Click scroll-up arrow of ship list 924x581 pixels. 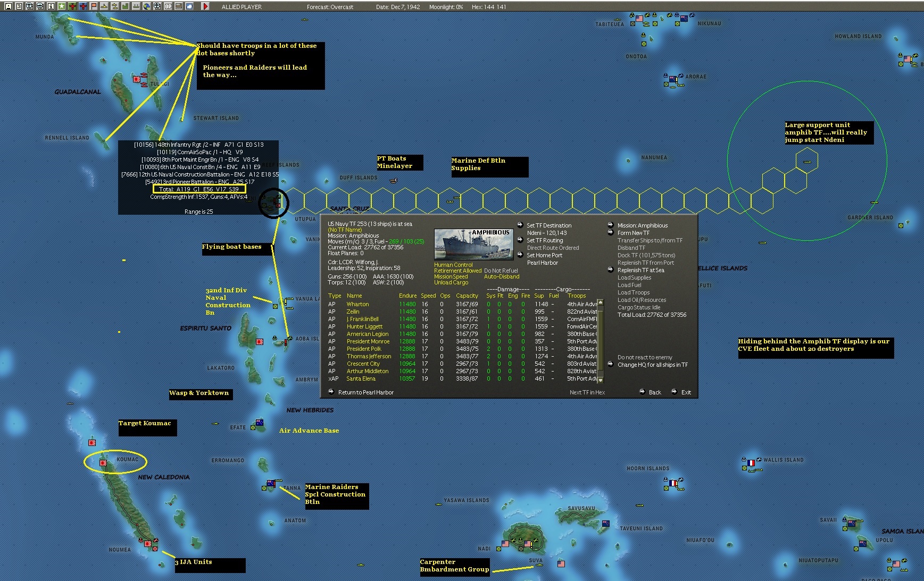[x=601, y=302]
